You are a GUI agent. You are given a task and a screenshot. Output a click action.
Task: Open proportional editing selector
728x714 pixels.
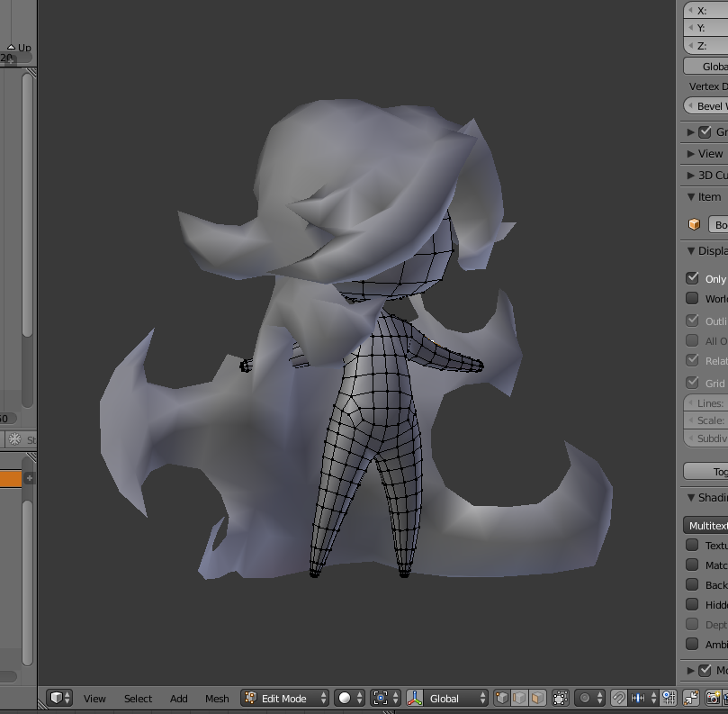pos(589,698)
